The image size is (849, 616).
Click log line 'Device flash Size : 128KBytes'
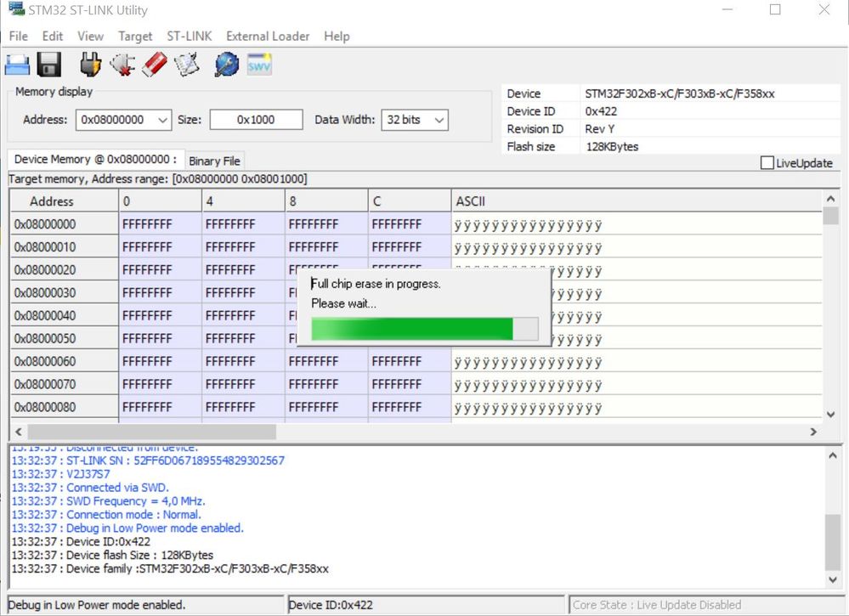click(112, 556)
